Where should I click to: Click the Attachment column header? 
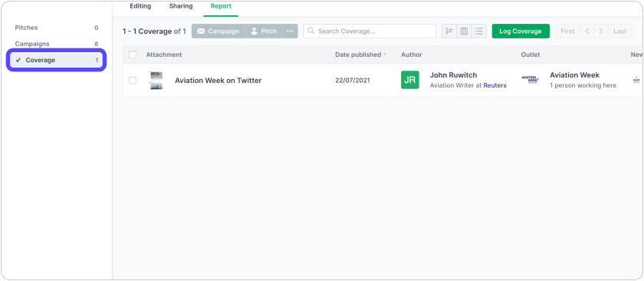(164, 55)
